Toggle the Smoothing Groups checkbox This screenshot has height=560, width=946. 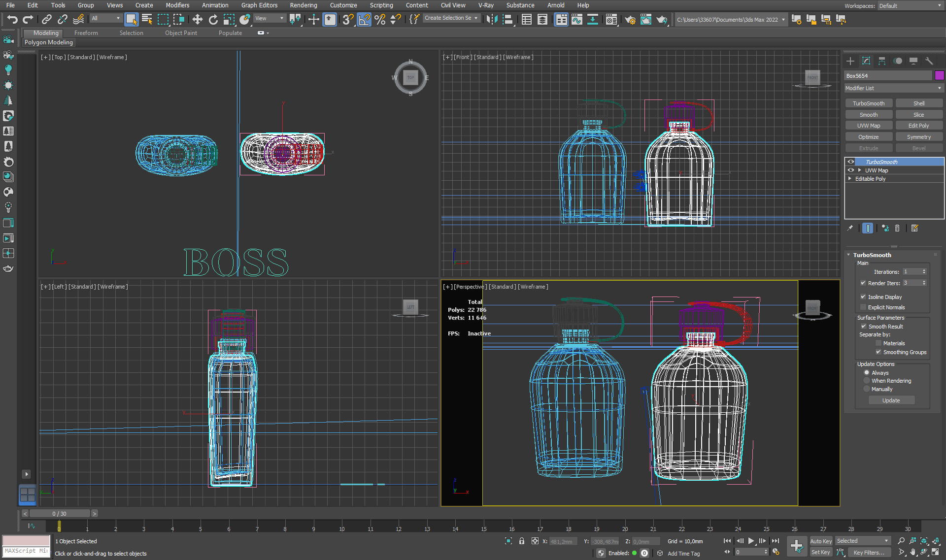pos(878,352)
